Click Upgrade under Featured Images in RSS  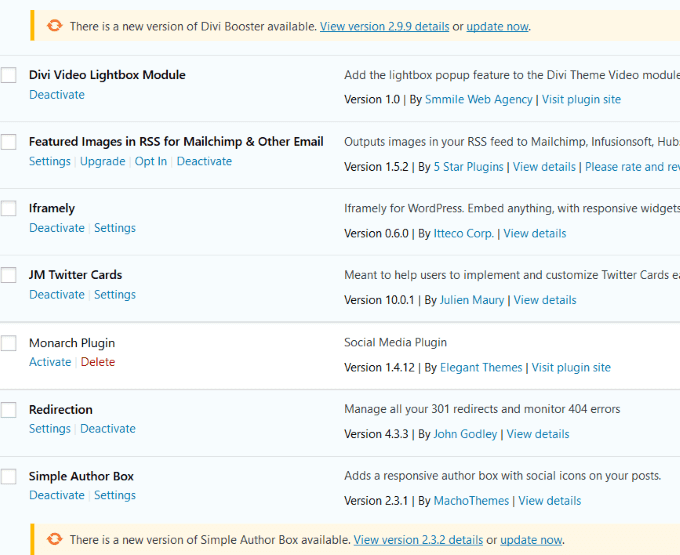[103, 161]
